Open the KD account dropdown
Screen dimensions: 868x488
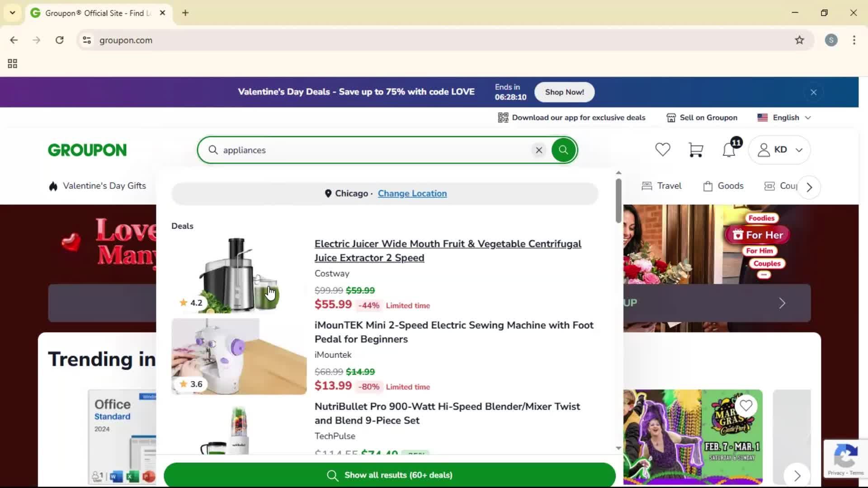click(x=780, y=150)
